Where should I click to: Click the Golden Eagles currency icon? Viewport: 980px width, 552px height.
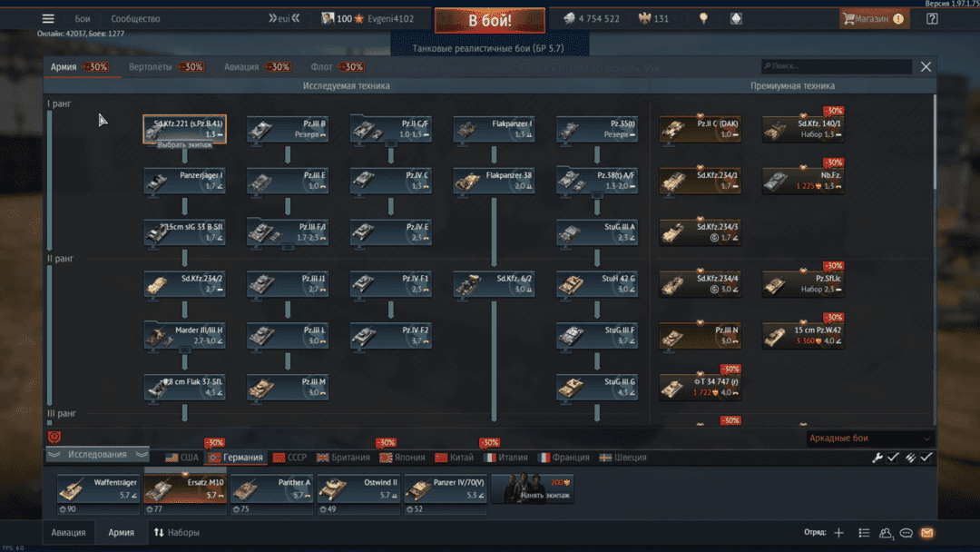[646, 19]
